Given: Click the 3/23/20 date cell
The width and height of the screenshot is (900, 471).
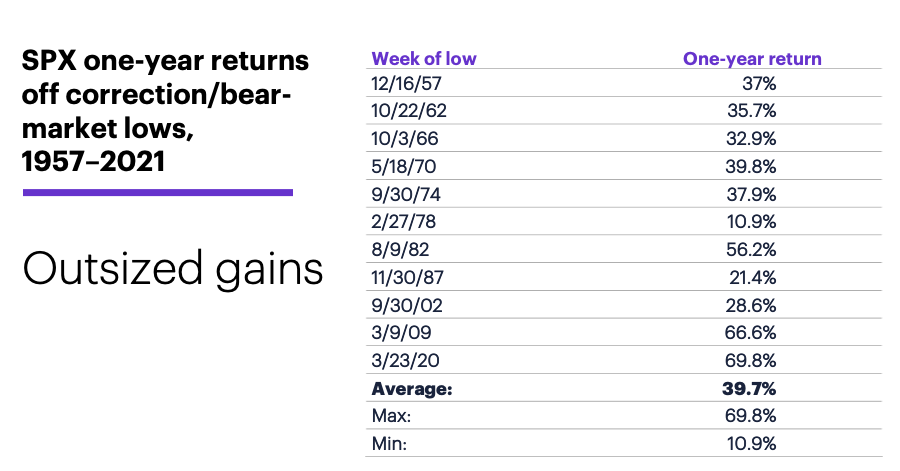Looking at the screenshot, I should point(405,361).
